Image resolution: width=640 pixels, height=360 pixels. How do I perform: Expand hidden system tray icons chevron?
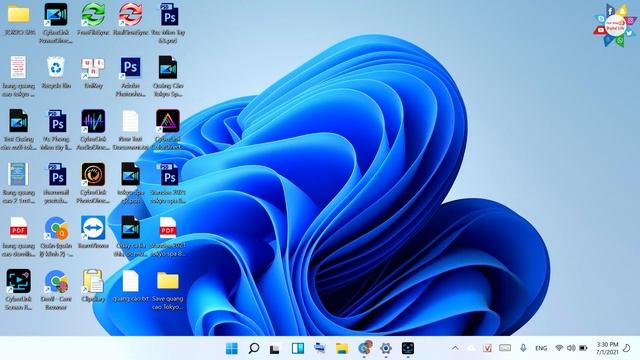click(x=455, y=348)
